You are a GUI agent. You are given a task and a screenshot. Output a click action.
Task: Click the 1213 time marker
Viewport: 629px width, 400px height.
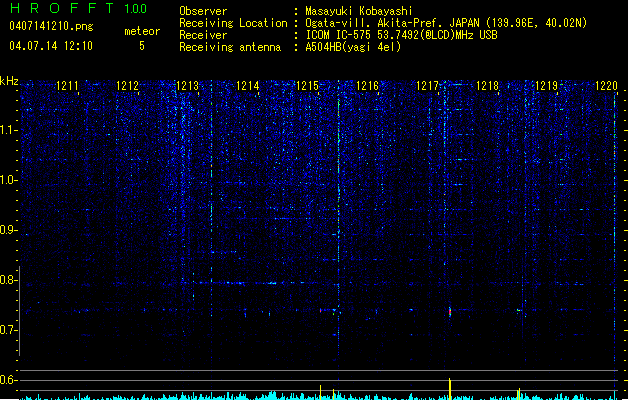(x=187, y=86)
